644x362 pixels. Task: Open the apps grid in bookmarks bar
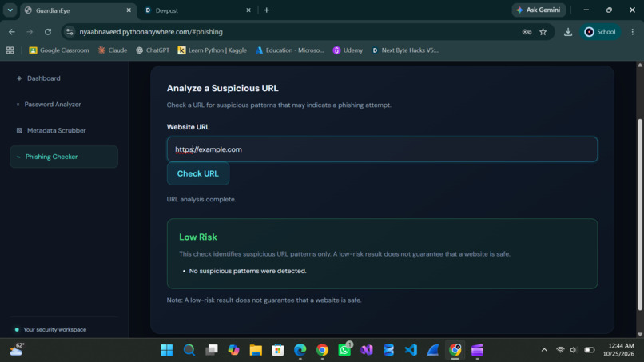[10, 50]
